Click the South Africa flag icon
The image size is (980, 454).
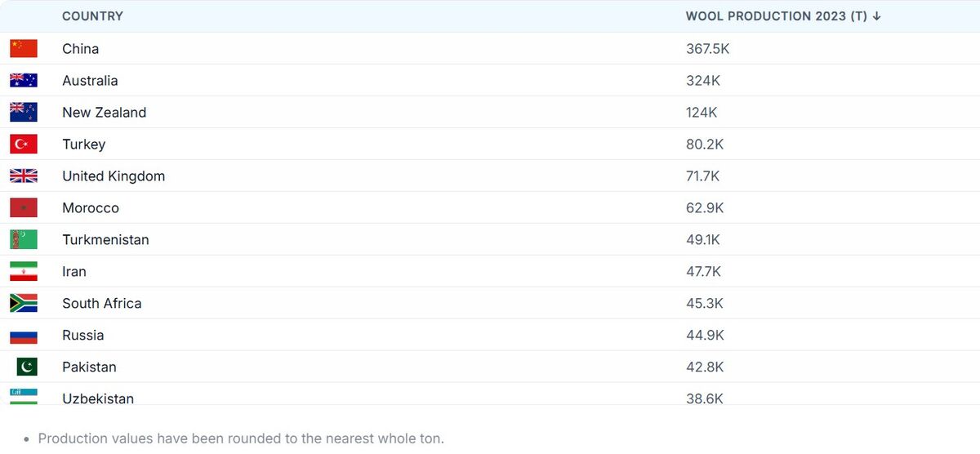24,304
